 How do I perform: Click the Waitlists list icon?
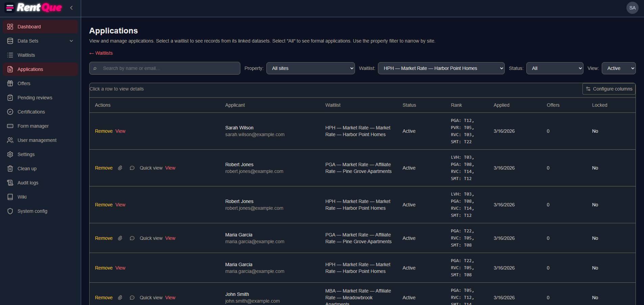[x=10, y=55]
